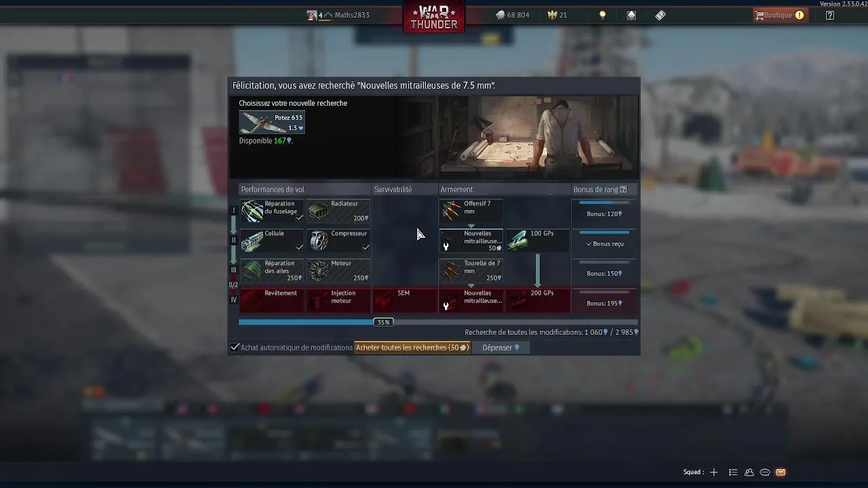Click the light bulb icon in top bar
Screen dimensions: 868x488
[602, 15]
